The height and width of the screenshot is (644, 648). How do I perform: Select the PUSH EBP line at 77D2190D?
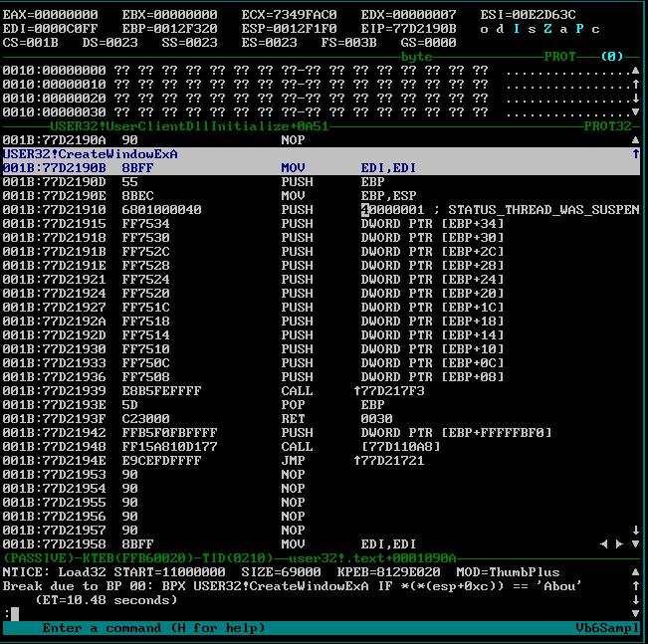[322, 182]
